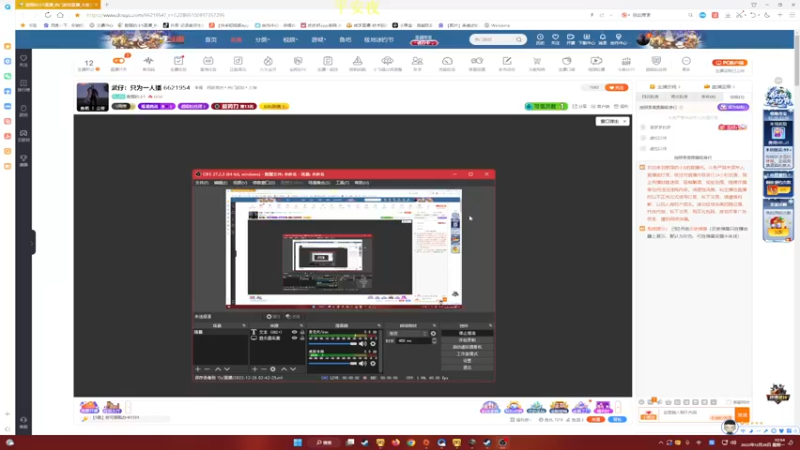Click the magnifier icon in Douyu search box
This screenshot has height=450, width=800.
519,39
